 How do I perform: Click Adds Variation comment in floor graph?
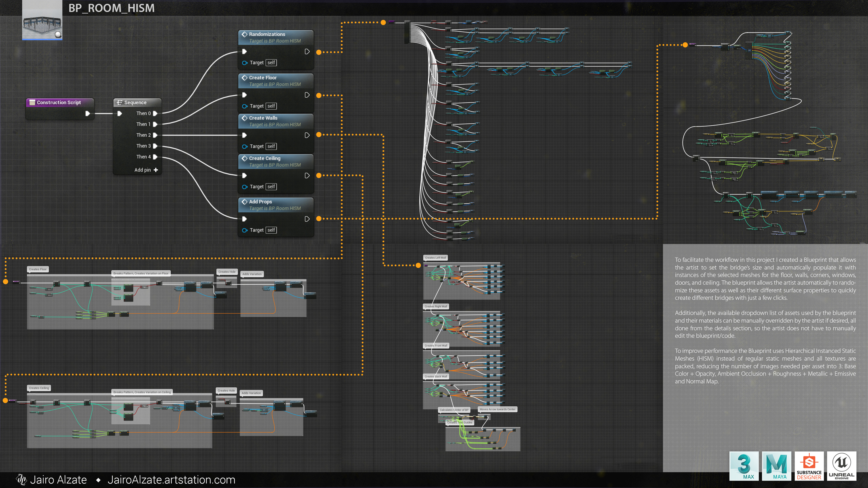pos(252,274)
